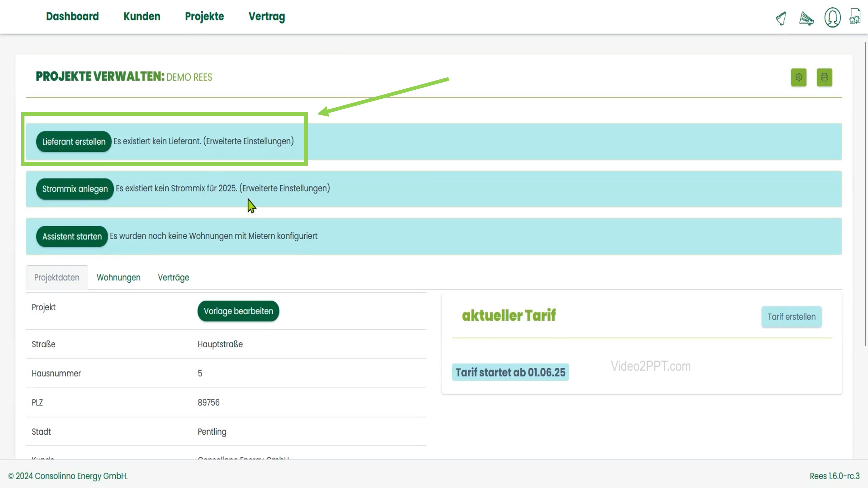This screenshot has height=488, width=868.
Task: Click the 'Tarif startet ab 01.06.25' label
Action: tap(510, 372)
